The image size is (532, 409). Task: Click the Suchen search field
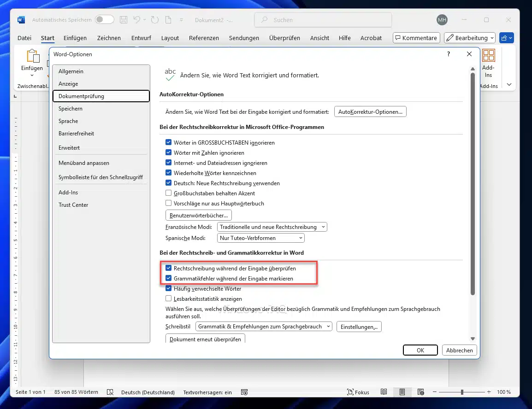(323, 20)
